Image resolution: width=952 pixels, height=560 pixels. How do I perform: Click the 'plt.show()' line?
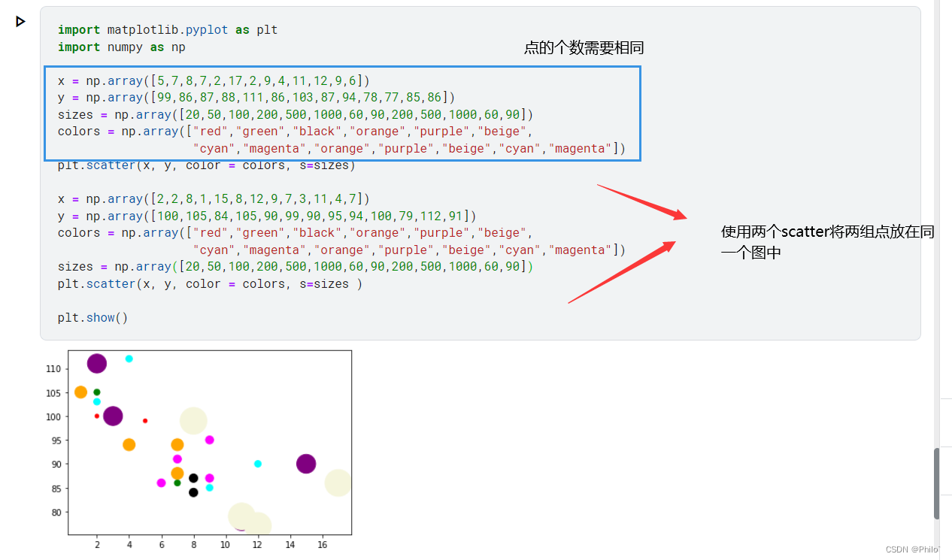(x=93, y=318)
